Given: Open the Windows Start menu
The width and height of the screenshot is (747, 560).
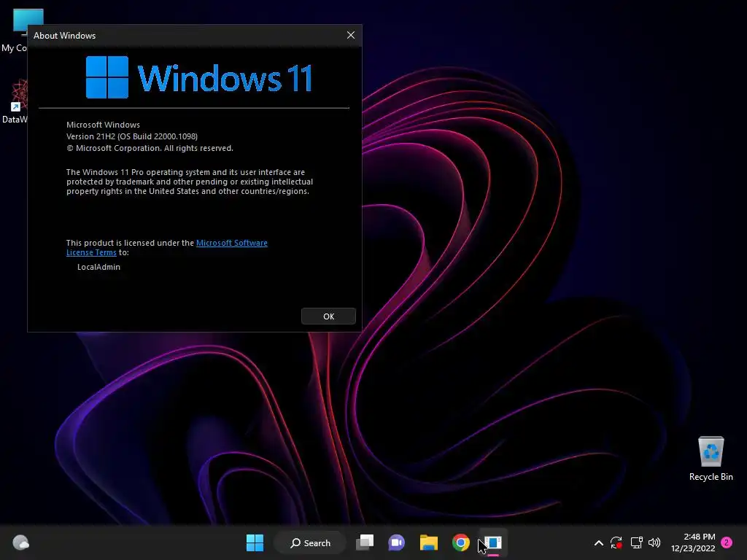Looking at the screenshot, I should point(255,542).
